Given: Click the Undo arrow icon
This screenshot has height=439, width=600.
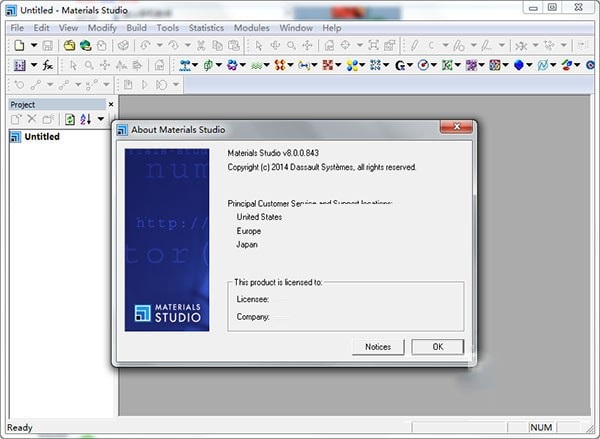Looking at the screenshot, I should pos(145,46).
